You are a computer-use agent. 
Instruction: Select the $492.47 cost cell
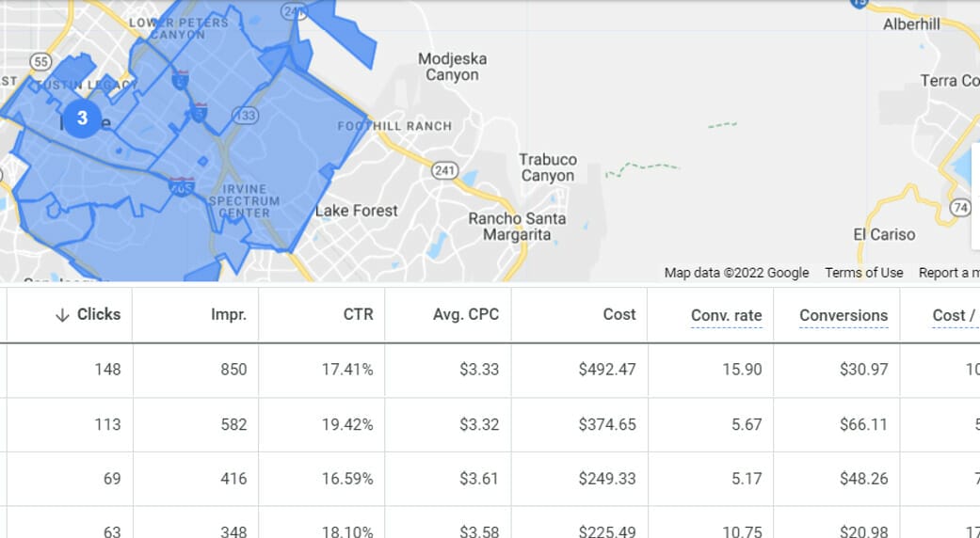point(607,370)
